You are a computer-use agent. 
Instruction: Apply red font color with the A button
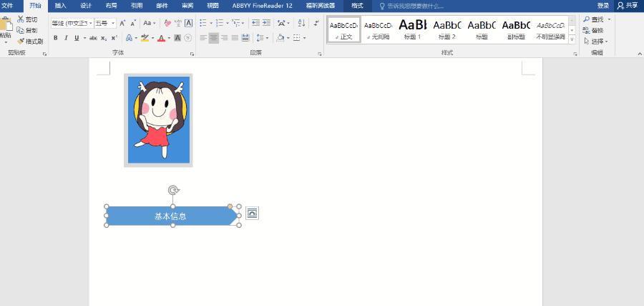(x=161, y=38)
